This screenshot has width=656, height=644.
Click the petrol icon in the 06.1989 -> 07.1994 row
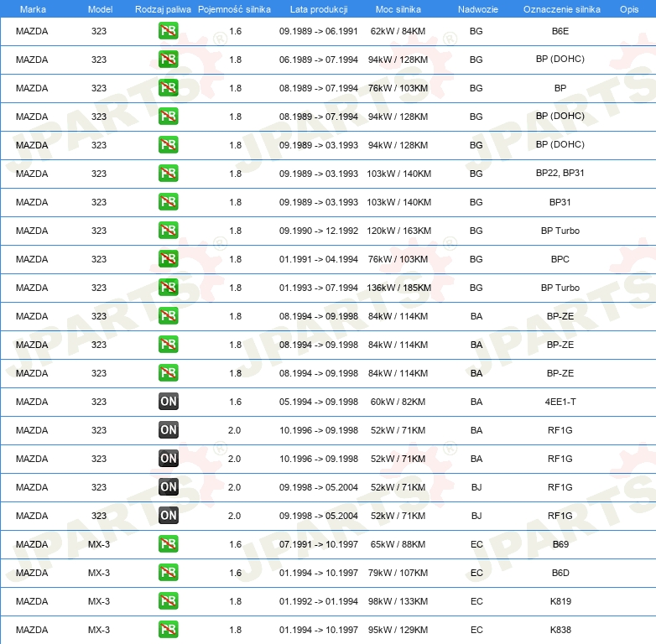(168, 60)
